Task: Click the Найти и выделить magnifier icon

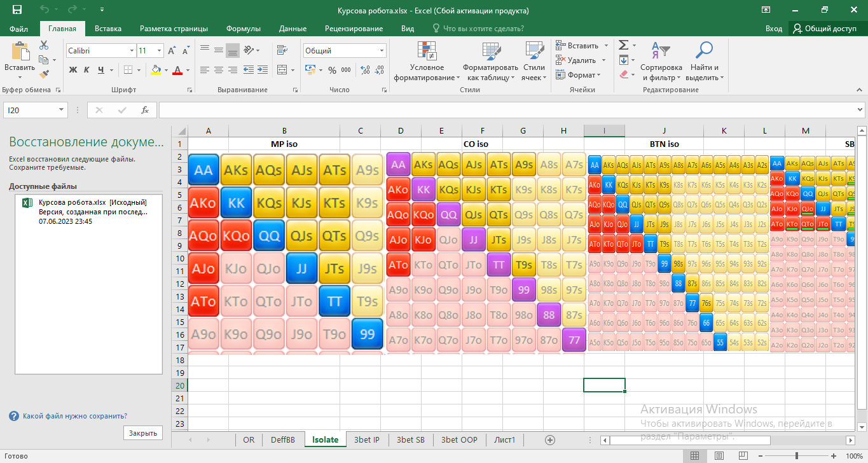Action: pos(703,51)
